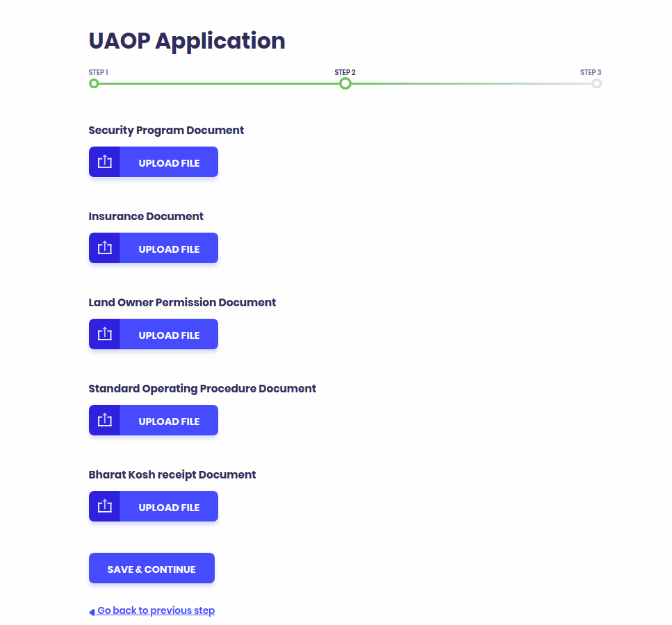Image resolution: width=672 pixels, height=625 pixels.
Task: Click the UAOP Application page heading
Action: point(186,41)
